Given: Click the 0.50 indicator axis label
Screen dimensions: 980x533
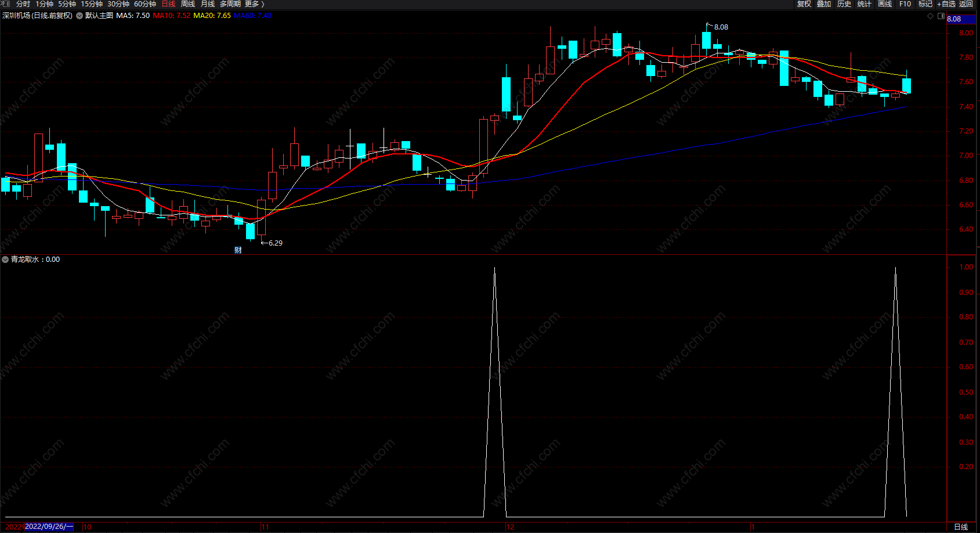Looking at the screenshot, I should coord(966,392).
